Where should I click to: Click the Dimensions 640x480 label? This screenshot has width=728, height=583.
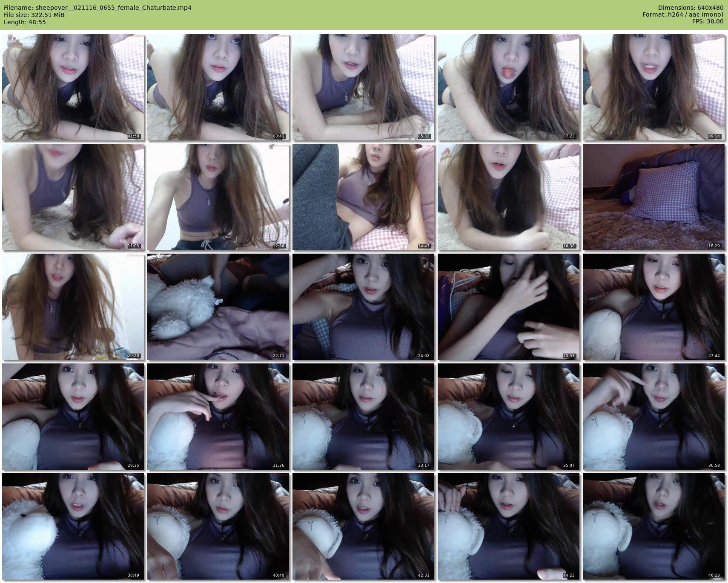pyautogui.click(x=691, y=8)
